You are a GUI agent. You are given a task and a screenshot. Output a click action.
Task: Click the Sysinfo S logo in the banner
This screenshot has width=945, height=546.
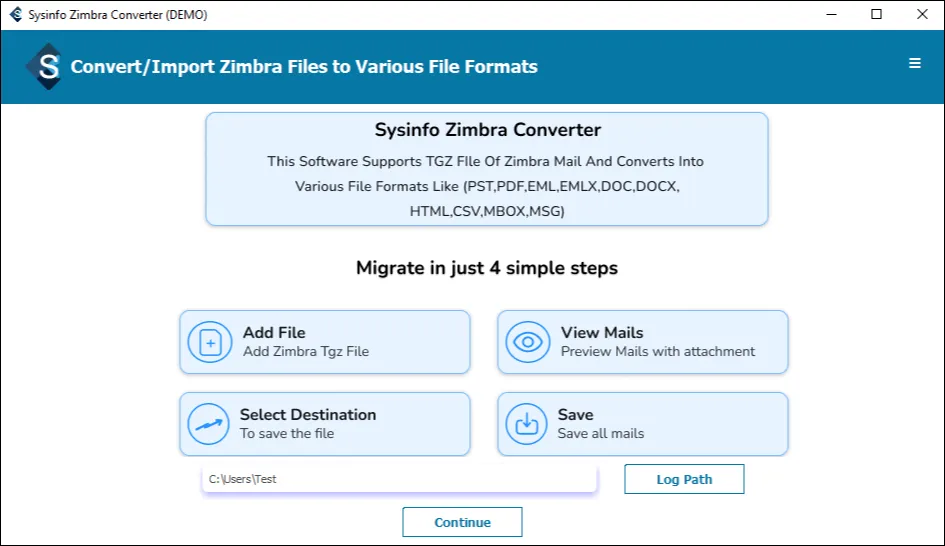tap(46, 67)
